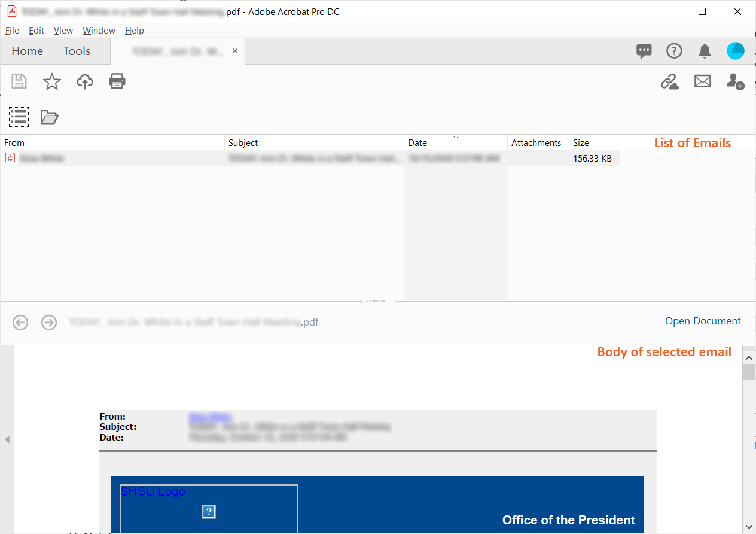Send the file by email envelope icon

[x=702, y=81]
